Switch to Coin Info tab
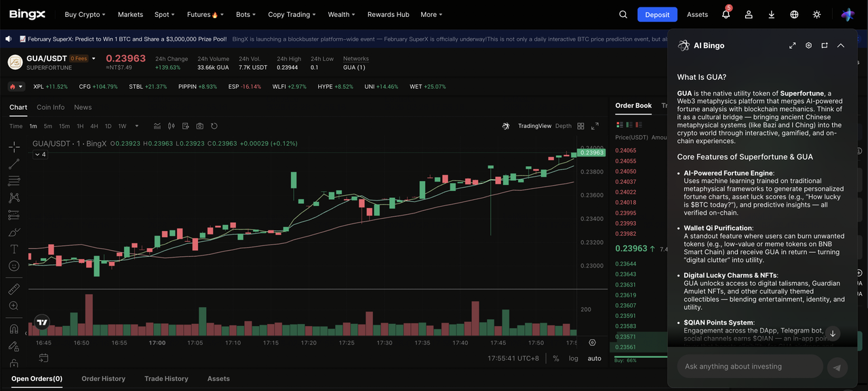The width and height of the screenshot is (868, 391). (50, 107)
